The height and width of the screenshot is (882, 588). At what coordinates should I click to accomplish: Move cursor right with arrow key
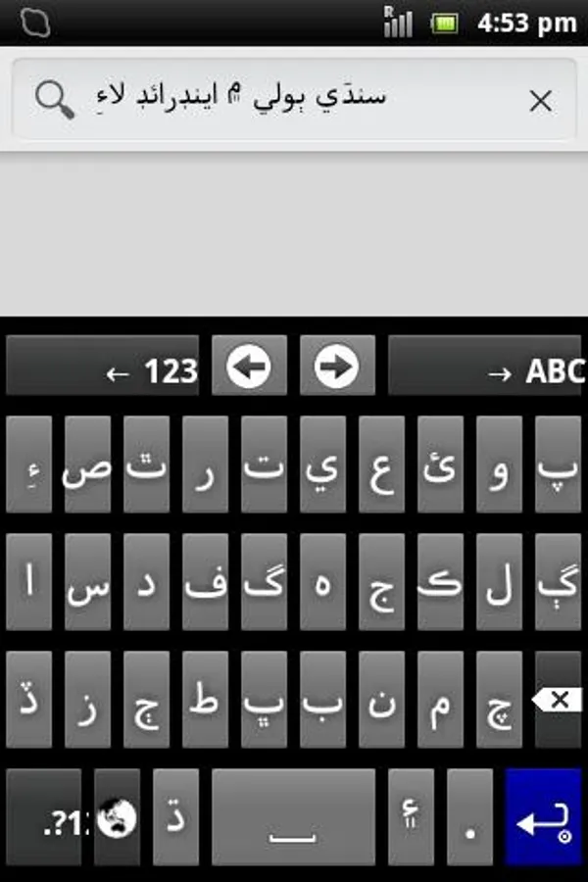coord(337,367)
